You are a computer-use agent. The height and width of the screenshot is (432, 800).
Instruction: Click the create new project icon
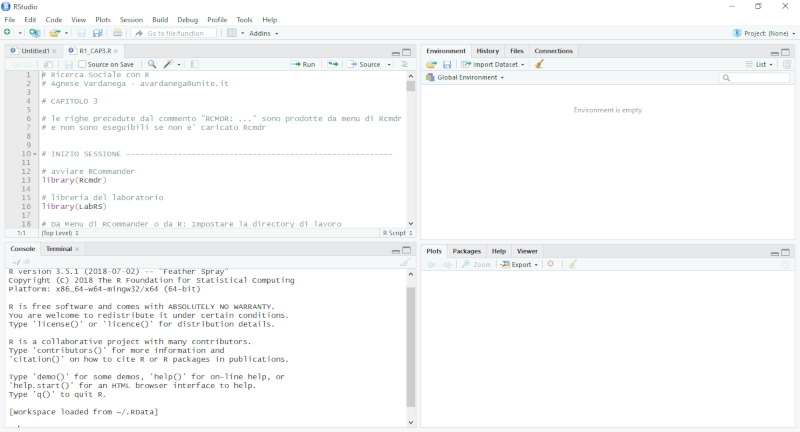tap(35, 33)
